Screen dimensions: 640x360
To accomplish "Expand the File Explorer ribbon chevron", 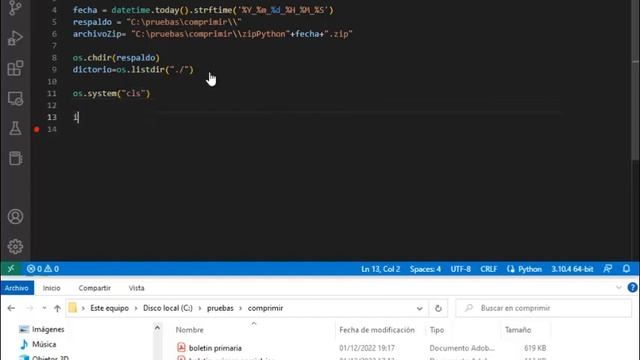I will pyautogui.click(x=619, y=288).
